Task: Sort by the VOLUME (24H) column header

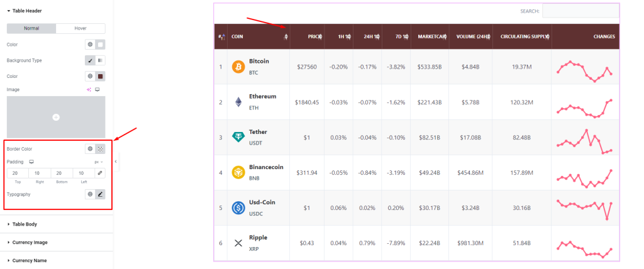Action: [x=470, y=36]
